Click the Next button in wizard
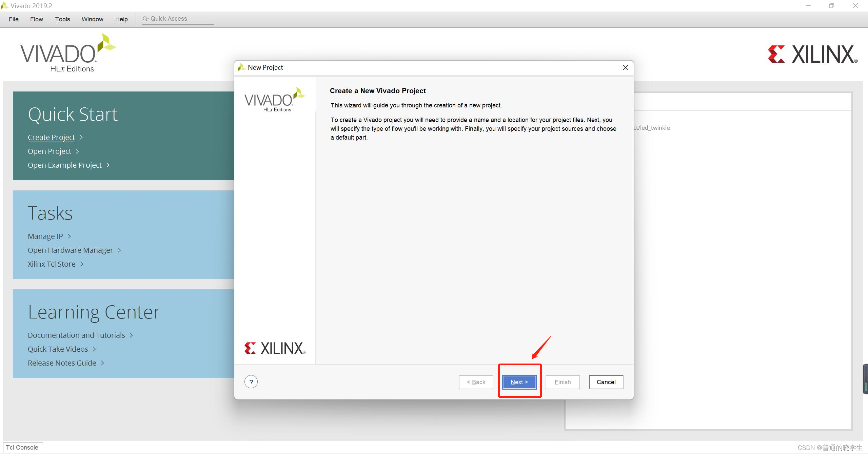Image resolution: width=868 pixels, height=454 pixels. (x=519, y=381)
